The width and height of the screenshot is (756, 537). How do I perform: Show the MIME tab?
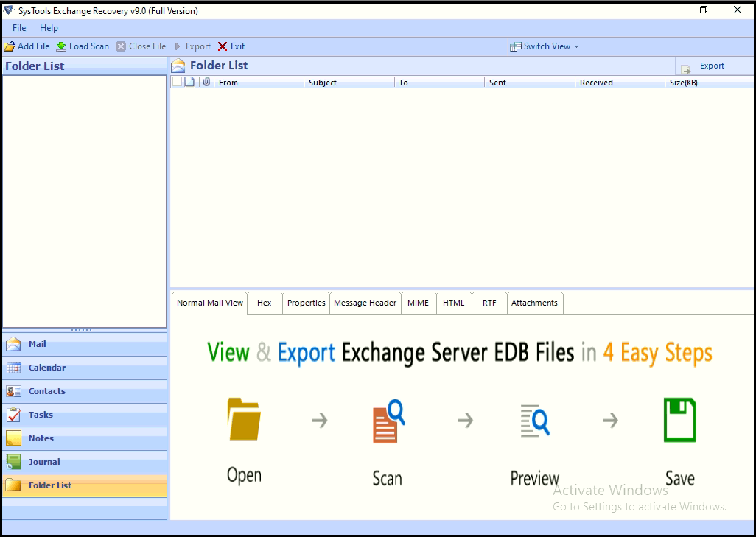[x=418, y=303]
